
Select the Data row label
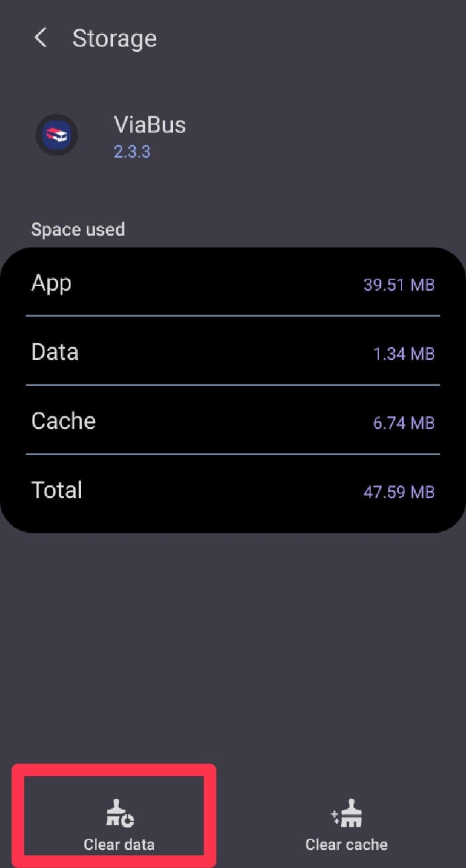pyautogui.click(x=55, y=351)
